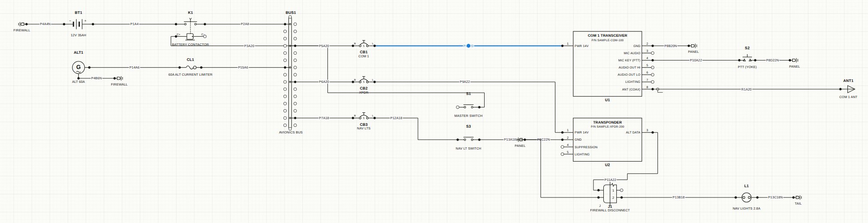
Task: Select wire label P4A4N
Action: pos(45,24)
